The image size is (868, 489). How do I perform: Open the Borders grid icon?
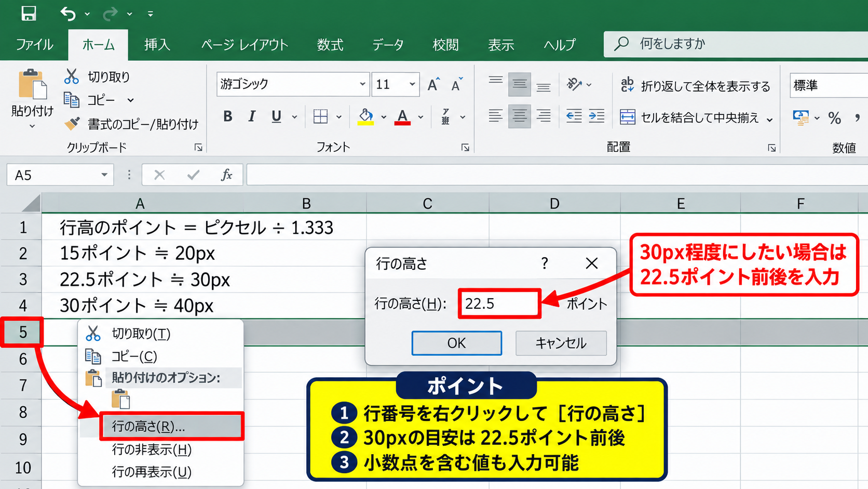321,116
